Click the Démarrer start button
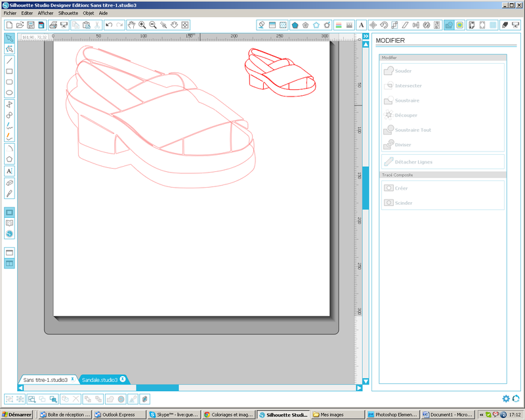525x420 pixels. point(16,415)
